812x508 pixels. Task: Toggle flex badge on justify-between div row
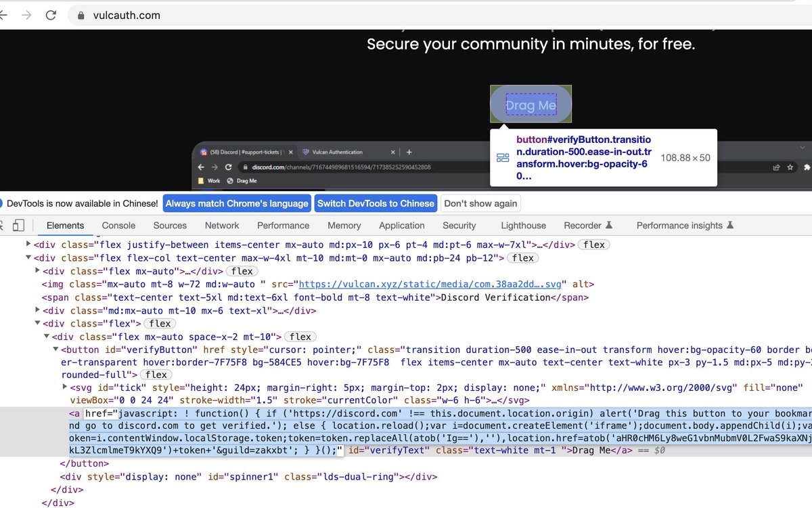click(x=594, y=245)
